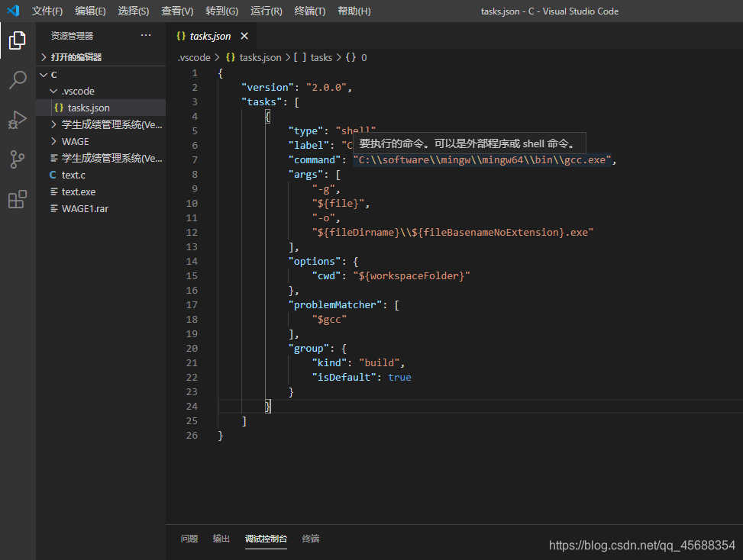Click the "${file}" argument on line 10
Image resolution: width=743 pixels, height=560 pixels.
338,204
